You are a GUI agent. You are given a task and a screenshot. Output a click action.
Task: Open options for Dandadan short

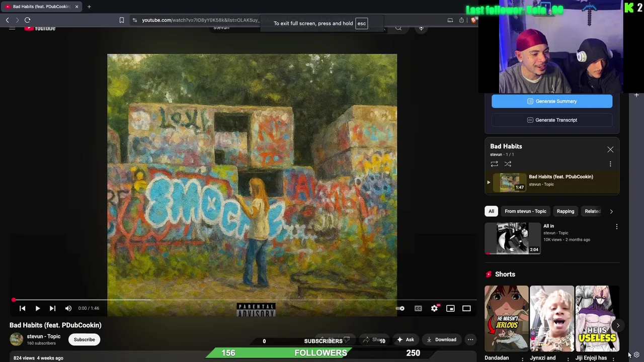pyautogui.click(x=523, y=358)
